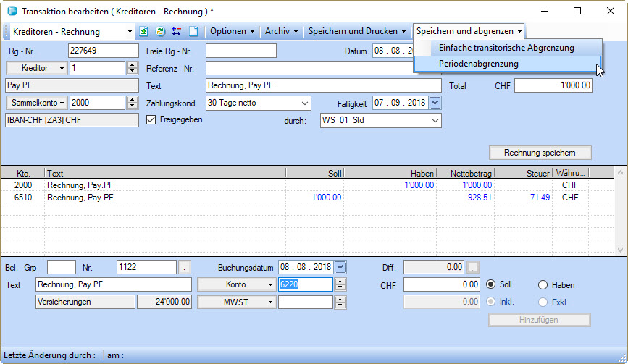Viewport: 628px width, 364px height.
Task: Open the Buchungsdatum calendar dropdown
Action: pyautogui.click(x=340, y=267)
